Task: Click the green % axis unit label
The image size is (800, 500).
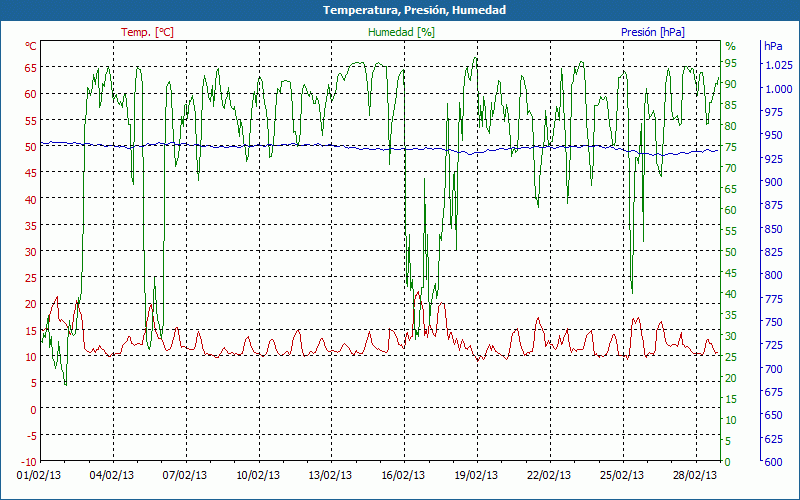Action: (x=731, y=46)
